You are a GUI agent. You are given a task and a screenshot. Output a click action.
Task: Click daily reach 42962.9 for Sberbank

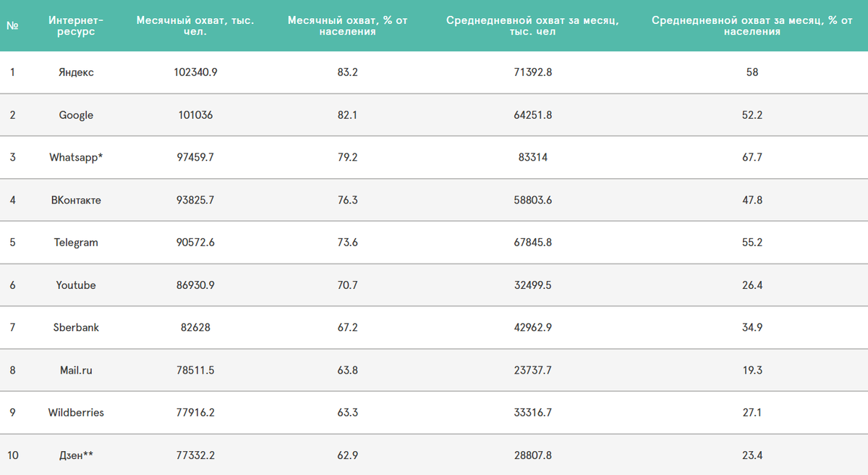pyautogui.click(x=532, y=327)
